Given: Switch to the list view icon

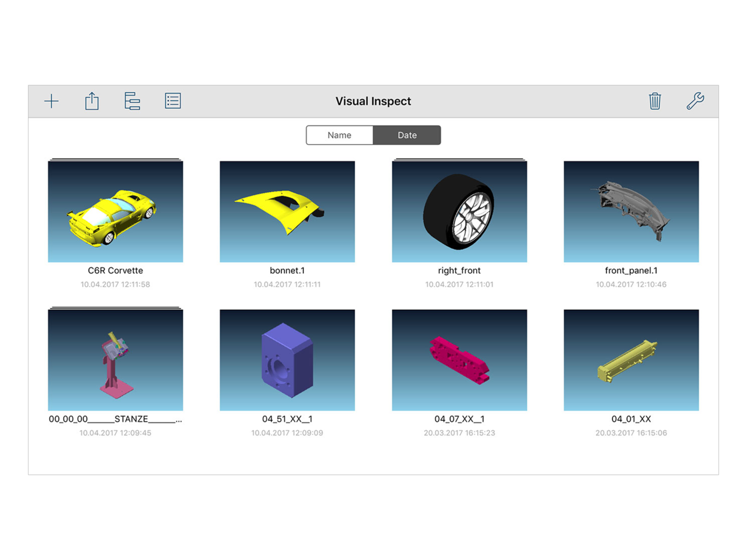Looking at the screenshot, I should (173, 101).
